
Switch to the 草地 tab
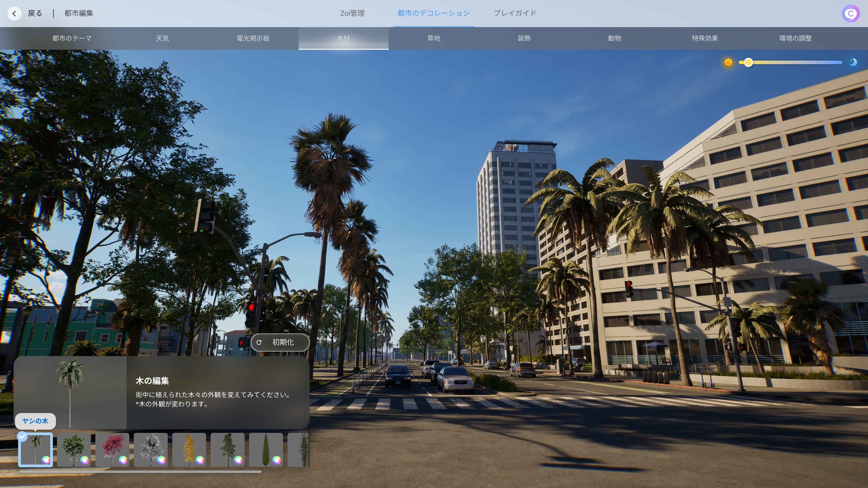[434, 38]
